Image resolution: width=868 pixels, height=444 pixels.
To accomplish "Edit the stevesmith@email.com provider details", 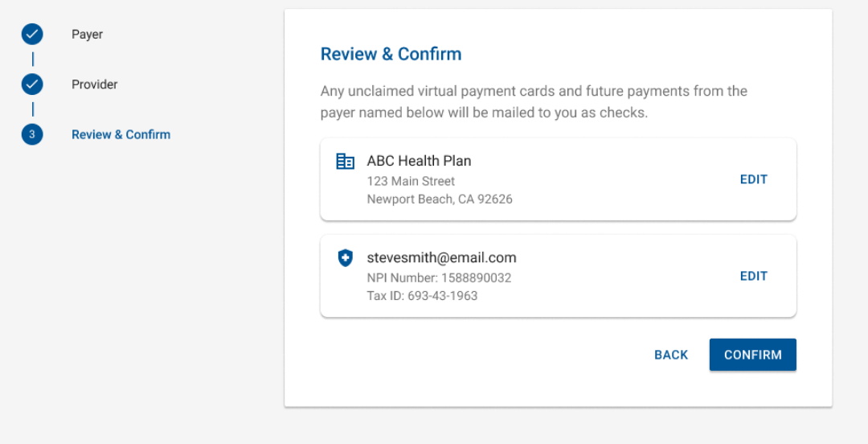I will [753, 276].
